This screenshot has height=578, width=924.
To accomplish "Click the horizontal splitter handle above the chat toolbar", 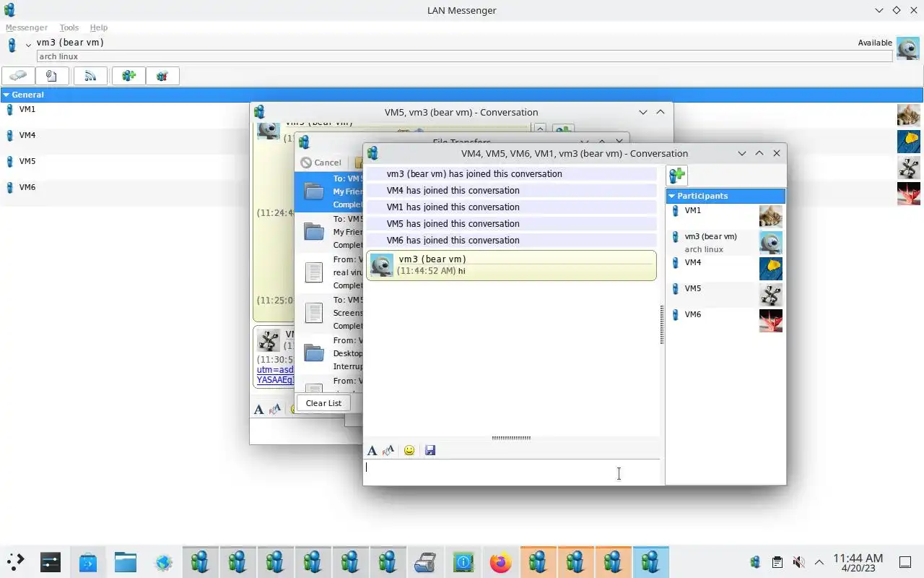I will click(x=511, y=438).
